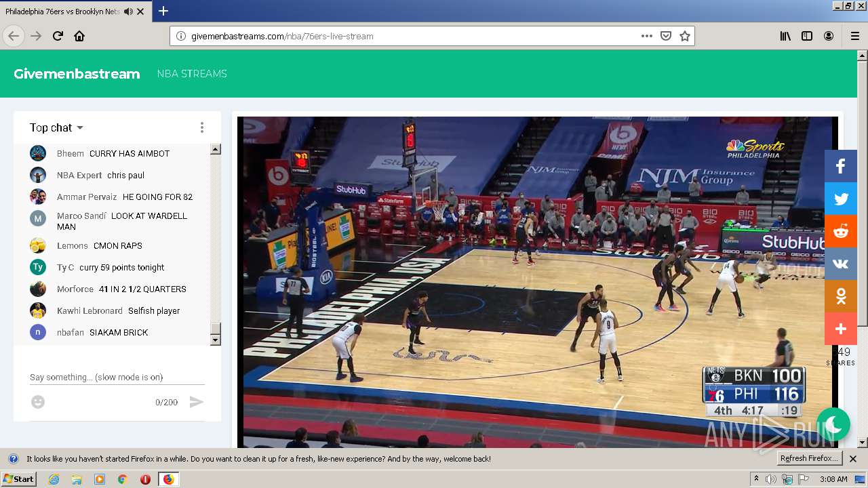Share stream on Facebook
Viewport: 868px width, 488px height.
841,166
